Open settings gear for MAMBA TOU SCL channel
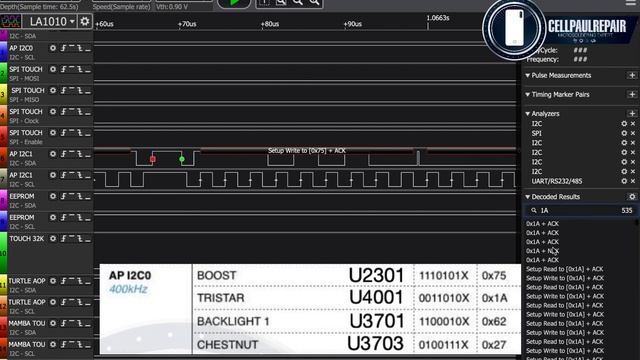Viewport: 640px width, 360px height. [53, 345]
